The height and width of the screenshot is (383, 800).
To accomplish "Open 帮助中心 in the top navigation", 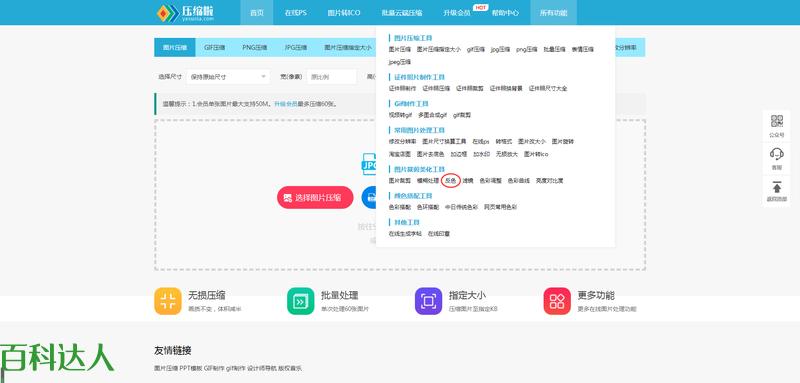I will (505, 13).
